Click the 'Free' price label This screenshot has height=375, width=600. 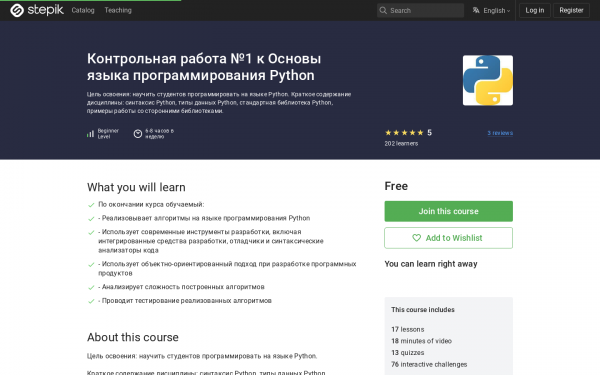396,186
